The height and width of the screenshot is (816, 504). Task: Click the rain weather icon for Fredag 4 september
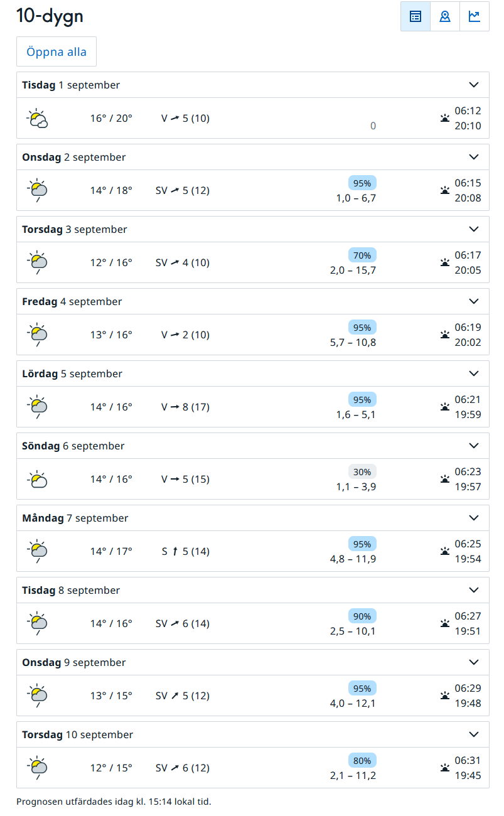[38, 335]
